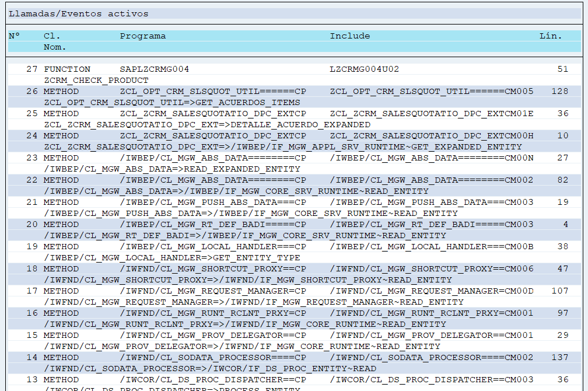Screen dimensions: 588x391
Task: Select the ZCRM_CHECK_PRODUCT function name
Action: pyautogui.click(x=96, y=80)
